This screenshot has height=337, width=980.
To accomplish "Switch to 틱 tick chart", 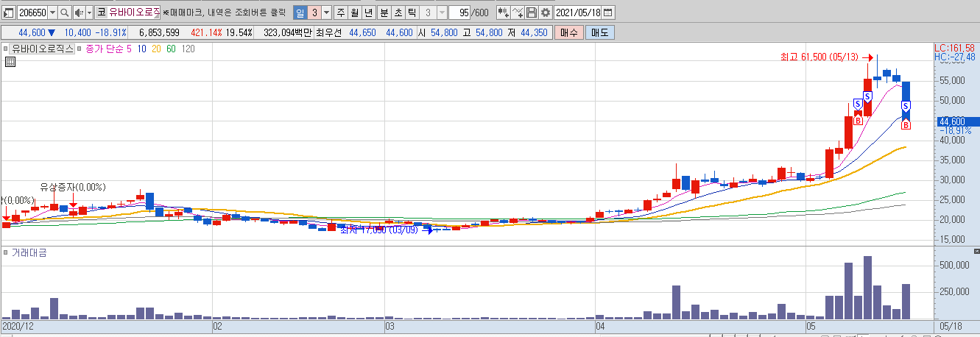I will 412,13.
